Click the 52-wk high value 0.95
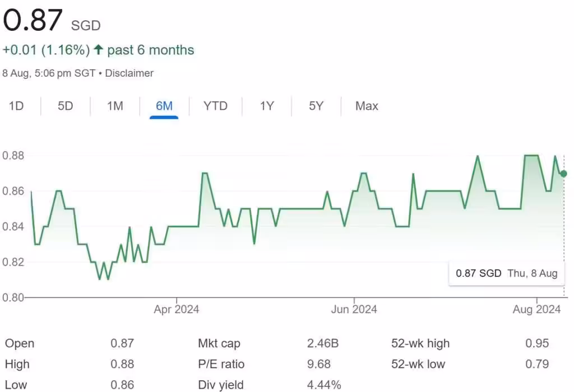This screenshot has width=574, height=392. click(536, 343)
